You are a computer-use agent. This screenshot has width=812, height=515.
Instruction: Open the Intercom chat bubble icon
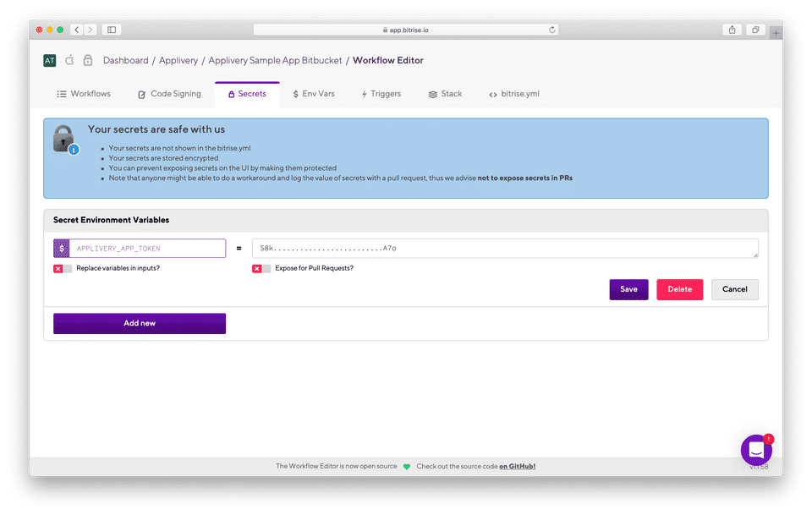tap(756, 450)
